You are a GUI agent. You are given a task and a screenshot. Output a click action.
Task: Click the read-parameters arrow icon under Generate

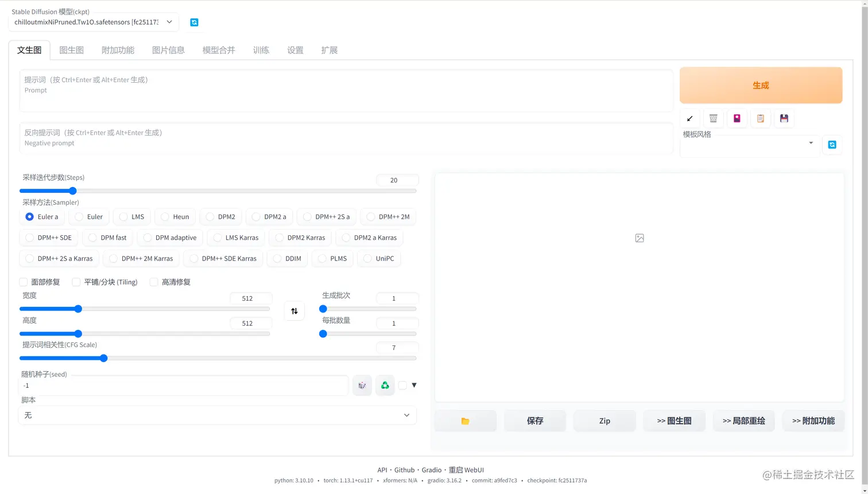pos(689,118)
